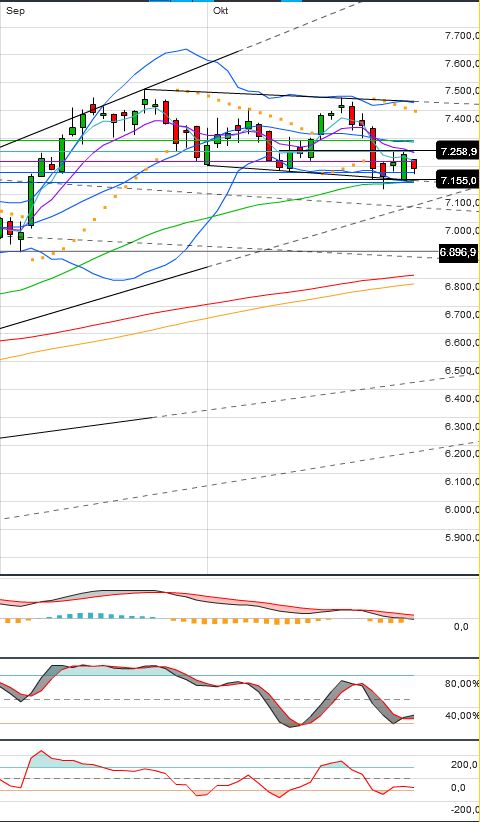
Task: Select the 6.896,9 price marker label
Action: (459, 252)
